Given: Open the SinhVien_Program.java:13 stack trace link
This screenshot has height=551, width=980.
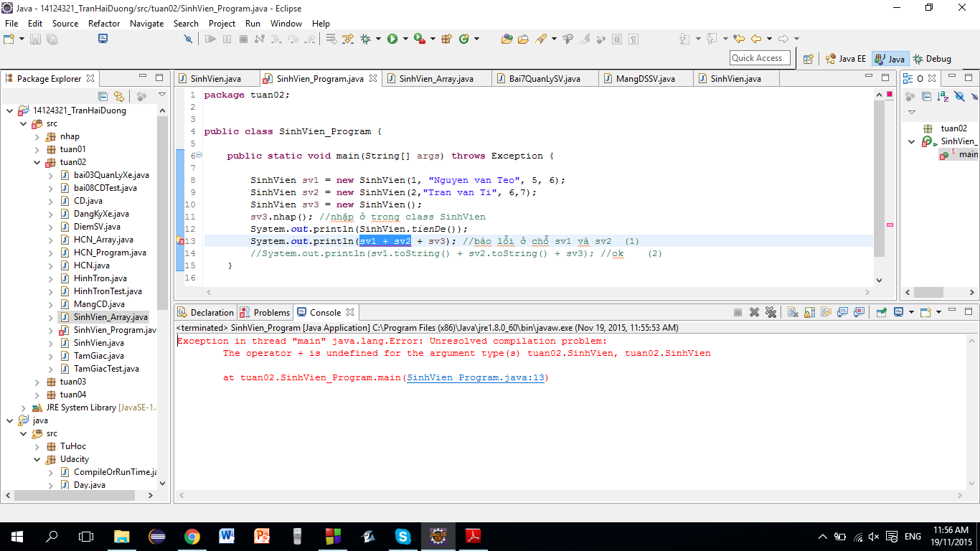Looking at the screenshot, I should coord(475,377).
